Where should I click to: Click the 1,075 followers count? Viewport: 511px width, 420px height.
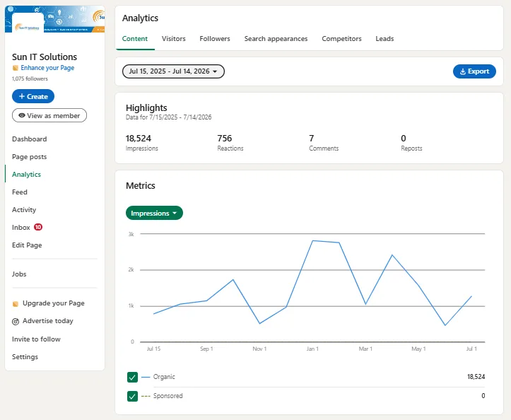point(30,78)
